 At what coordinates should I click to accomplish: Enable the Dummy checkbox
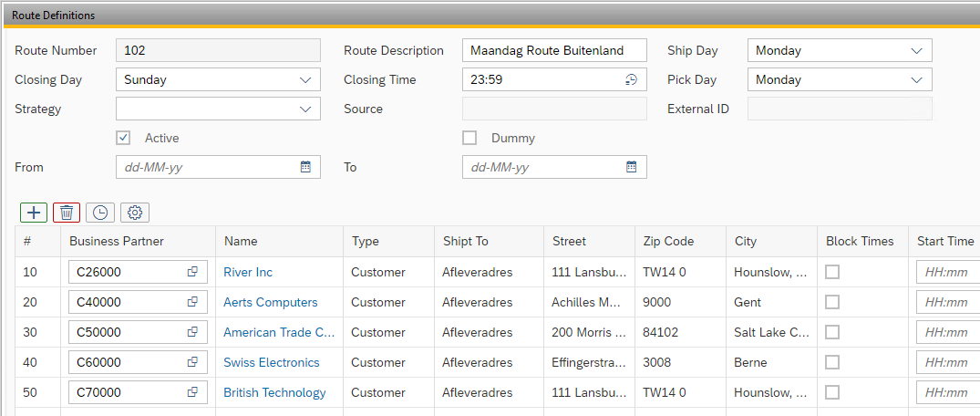tap(469, 138)
